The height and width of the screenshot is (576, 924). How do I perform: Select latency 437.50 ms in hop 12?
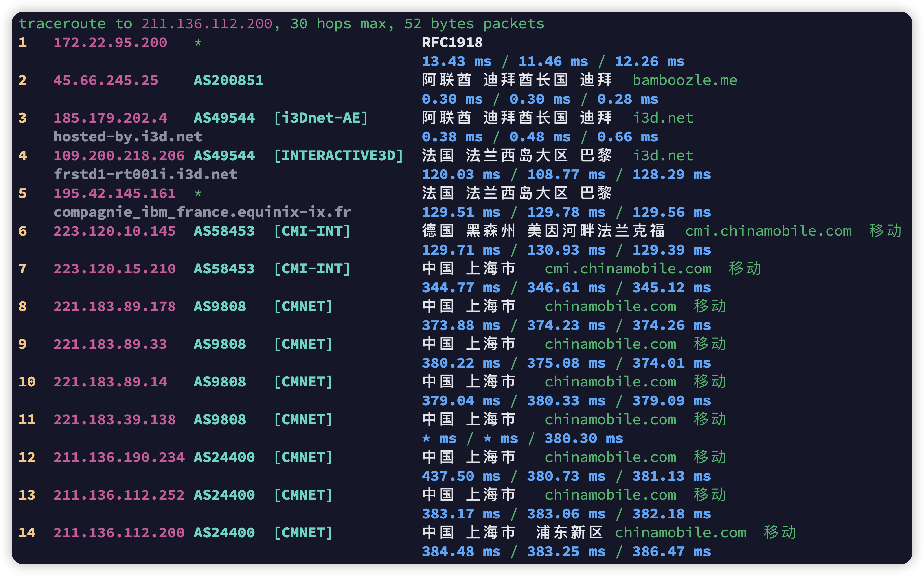pos(461,476)
